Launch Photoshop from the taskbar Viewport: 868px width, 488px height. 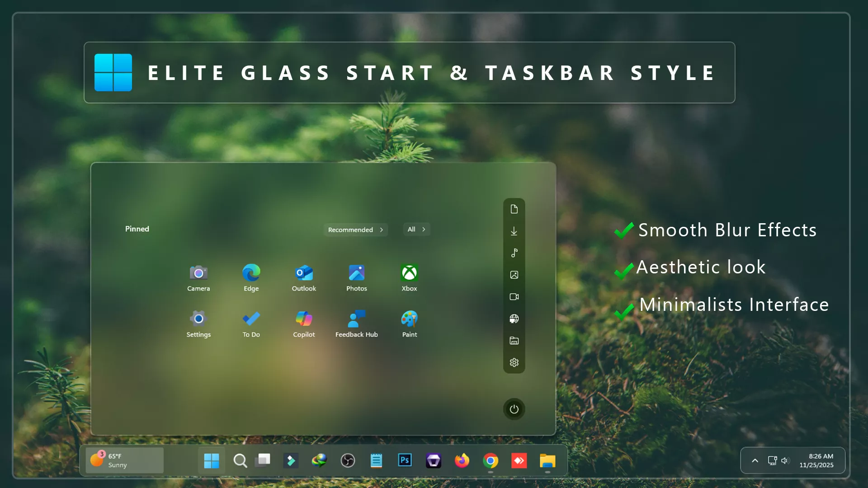(x=405, y=460)
